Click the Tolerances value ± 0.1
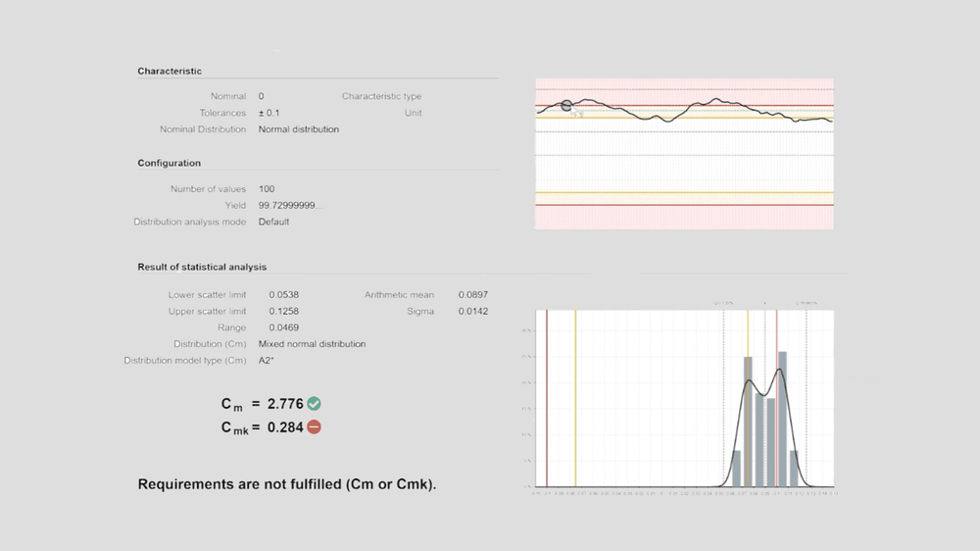980x551 pixels. click(269, 113)
